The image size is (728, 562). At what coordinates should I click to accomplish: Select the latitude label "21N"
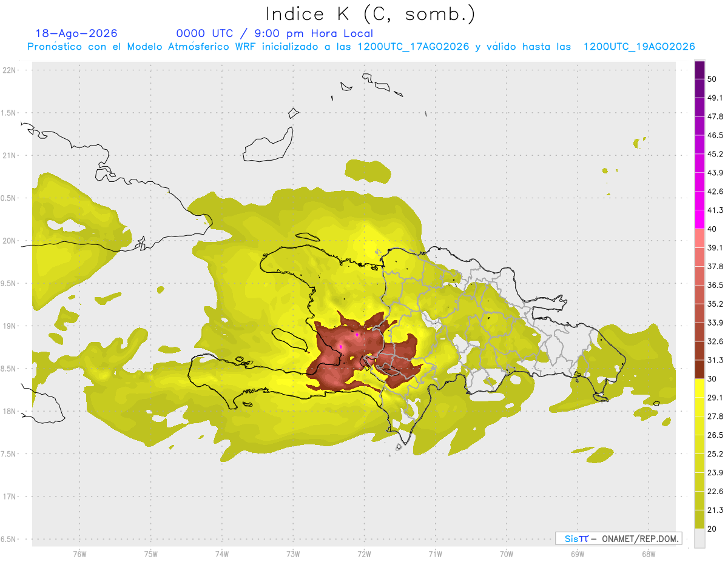(9, 155)
